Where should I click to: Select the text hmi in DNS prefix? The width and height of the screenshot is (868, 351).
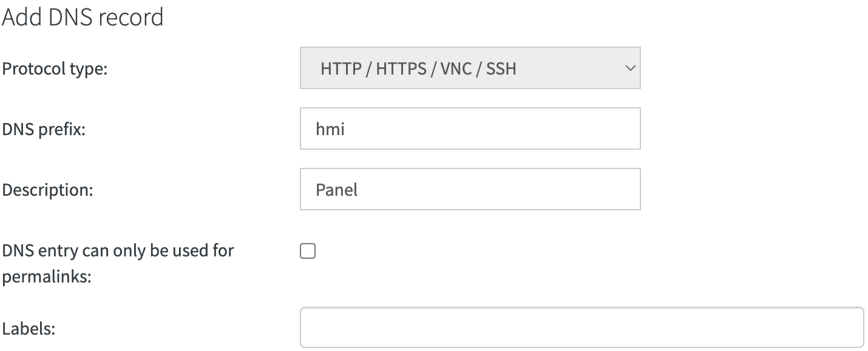(328, 128)
